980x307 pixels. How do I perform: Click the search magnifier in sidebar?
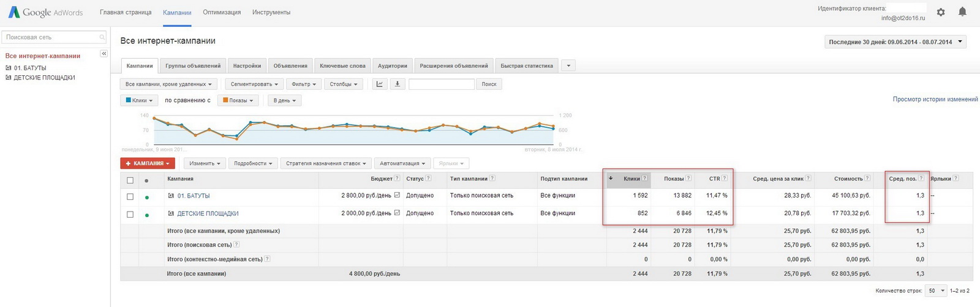[x=102, y=37]
